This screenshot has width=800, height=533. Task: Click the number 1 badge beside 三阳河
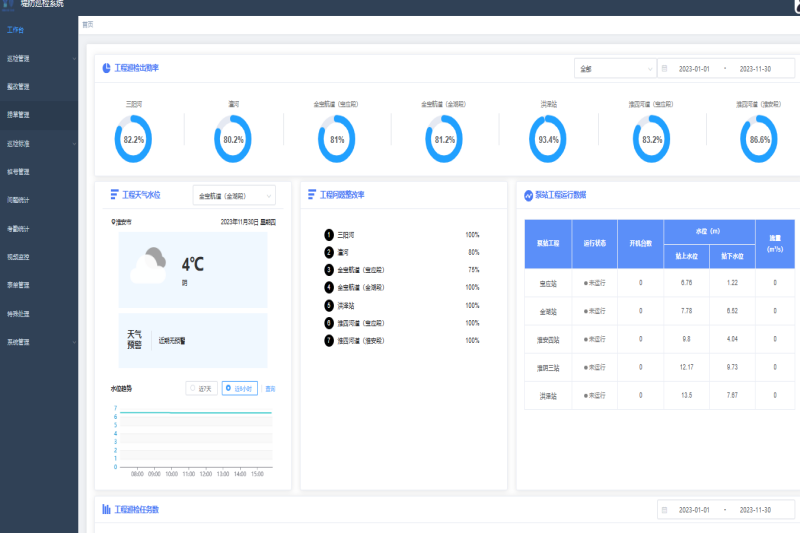click(x=329, y=235)
